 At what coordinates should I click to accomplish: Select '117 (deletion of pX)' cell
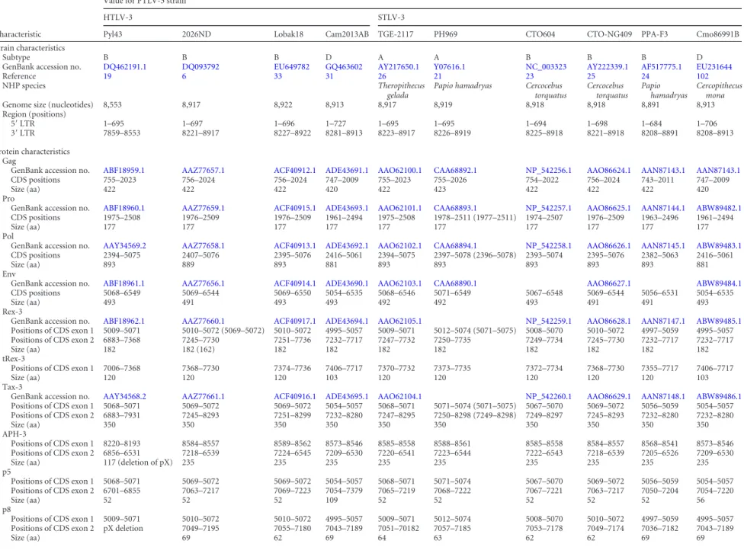138,462
